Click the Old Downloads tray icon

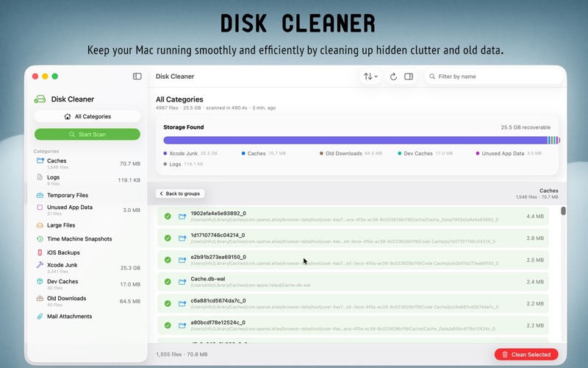[x=40, y=298]
